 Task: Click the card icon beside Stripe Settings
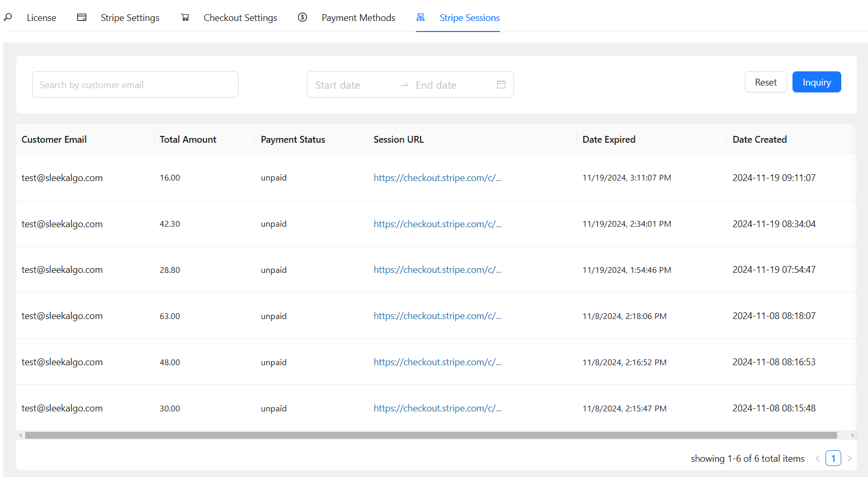82,17
